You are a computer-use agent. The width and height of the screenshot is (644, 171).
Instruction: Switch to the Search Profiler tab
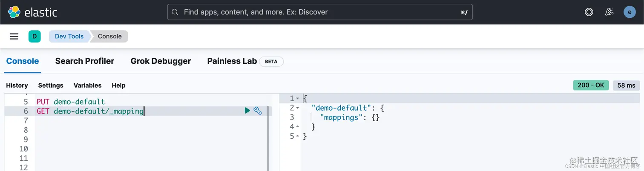tap(85, 61)
